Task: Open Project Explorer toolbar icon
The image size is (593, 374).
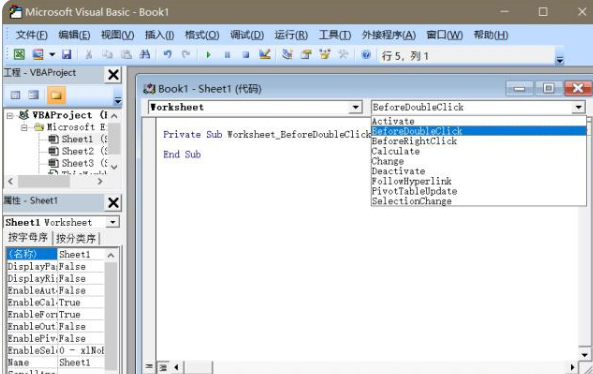Action: (287, 54)
